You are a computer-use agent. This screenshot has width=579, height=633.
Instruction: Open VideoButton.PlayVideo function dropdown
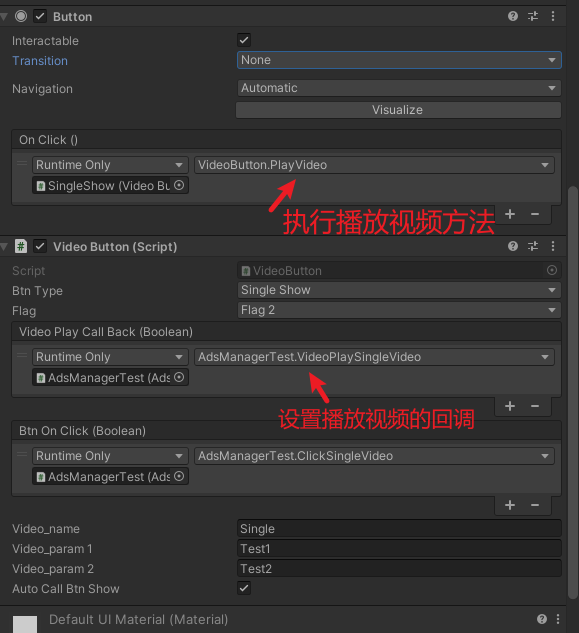[374, 165]
